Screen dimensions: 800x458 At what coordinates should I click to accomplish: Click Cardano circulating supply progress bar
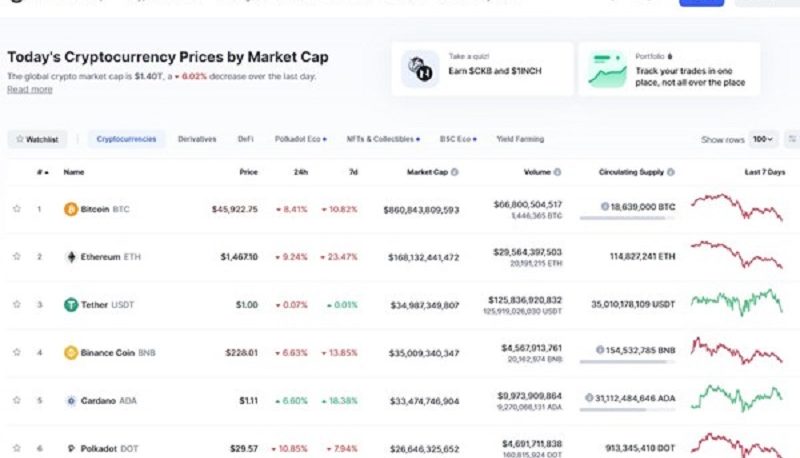(627, 410)
